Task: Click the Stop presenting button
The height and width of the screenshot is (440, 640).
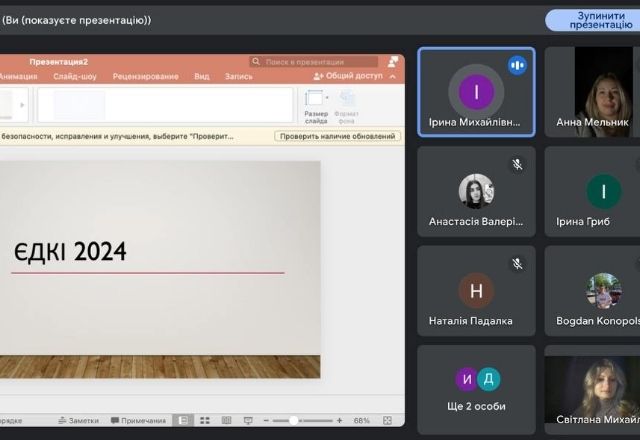Action: pos(591,20)
